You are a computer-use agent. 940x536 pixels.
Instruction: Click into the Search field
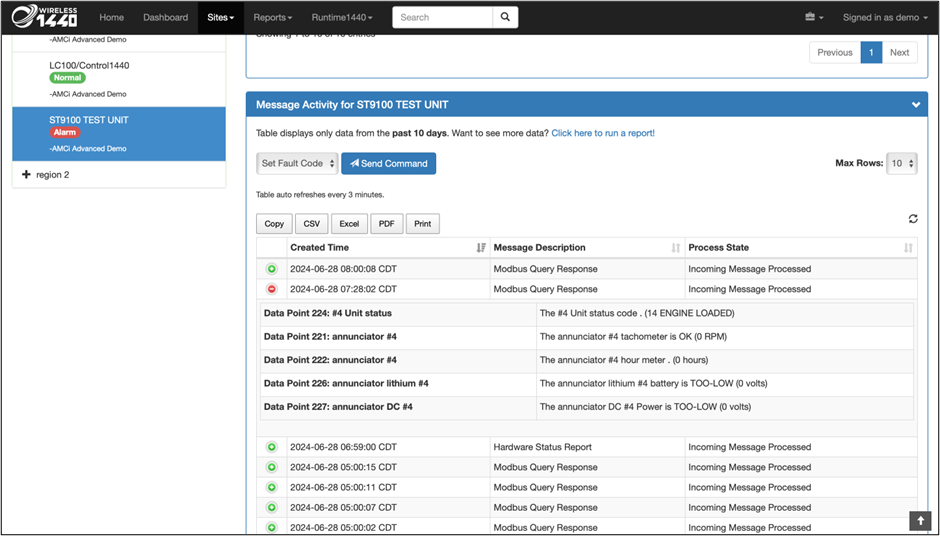click(442, 17)
